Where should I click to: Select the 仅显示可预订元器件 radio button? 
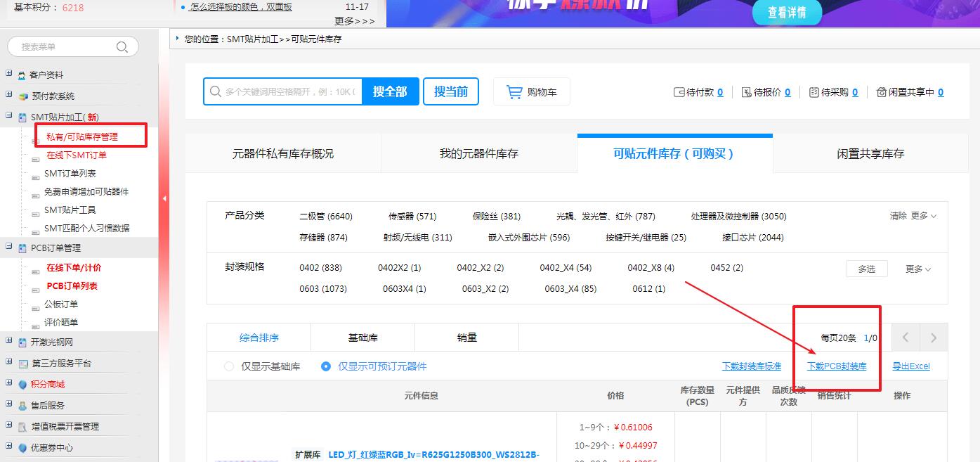[326, 366]
